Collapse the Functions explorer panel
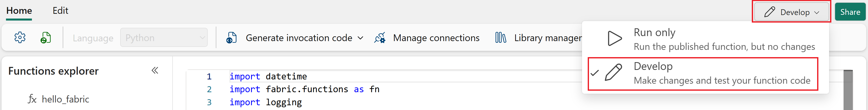This screenshot has width=868, height=110. coord(155,70)
